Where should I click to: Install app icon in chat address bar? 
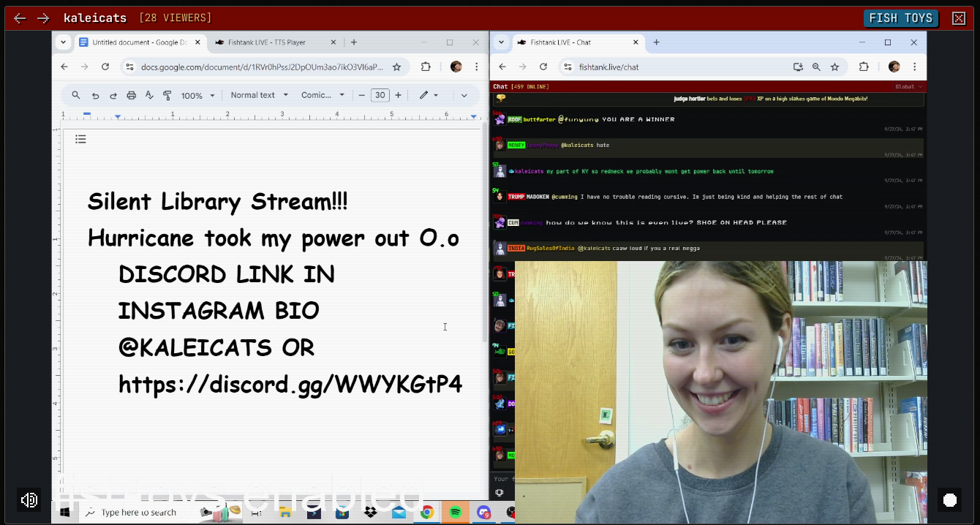pyautogui.click(x=798, y=67)
